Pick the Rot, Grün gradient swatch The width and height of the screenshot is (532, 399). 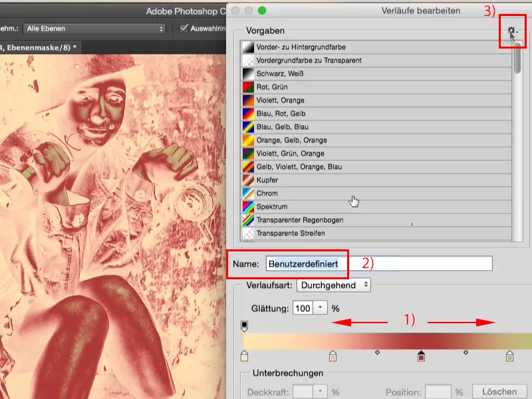tap(248, 87)
